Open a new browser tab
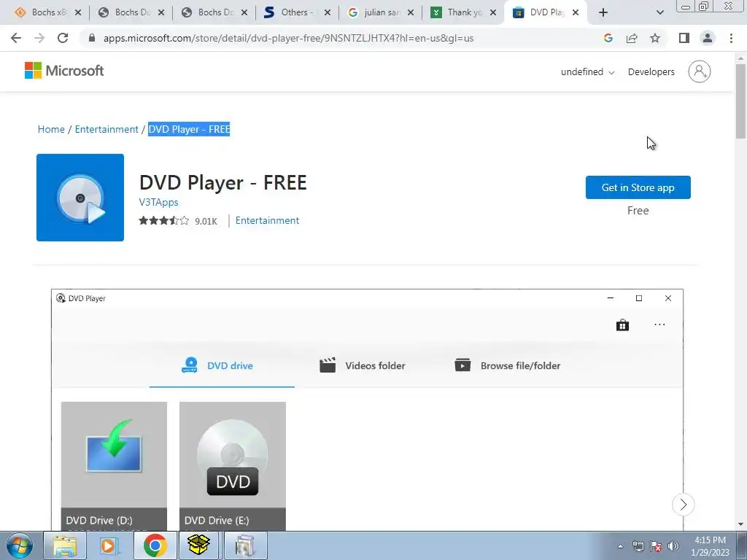Screen dimensions: 747x560 coord(603,12)
